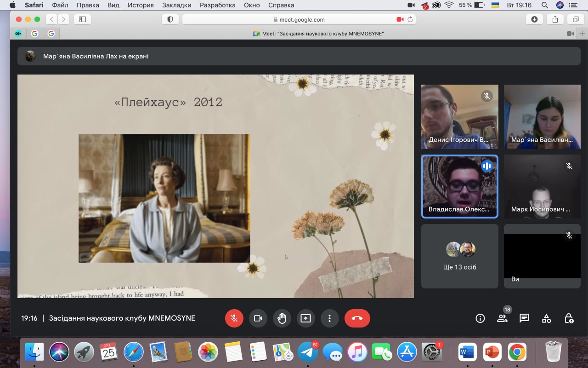Toggle your camera on or off
The width and height of the screenshot is (588, 368).
pyautogui.click(x=258, y=318)
